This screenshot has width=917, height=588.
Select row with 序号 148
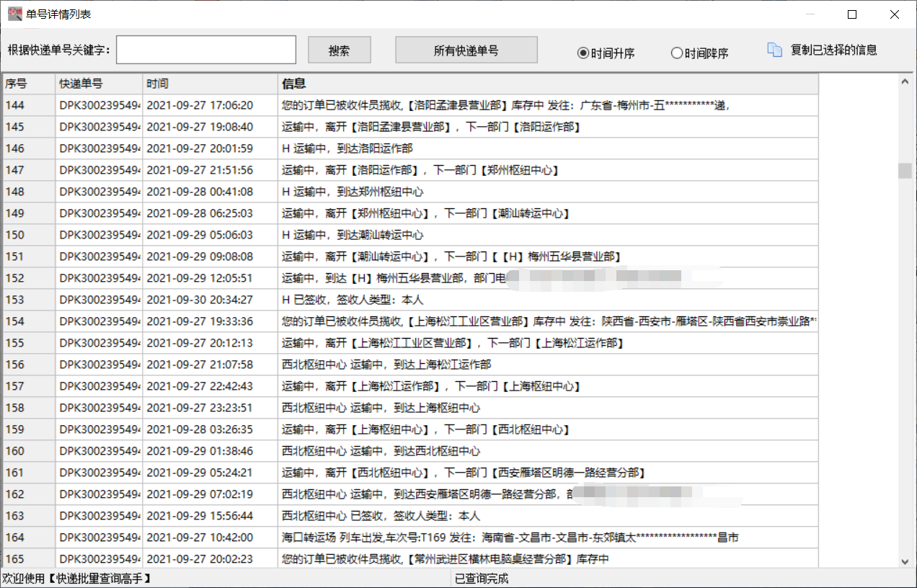click(x=410, y=192)
